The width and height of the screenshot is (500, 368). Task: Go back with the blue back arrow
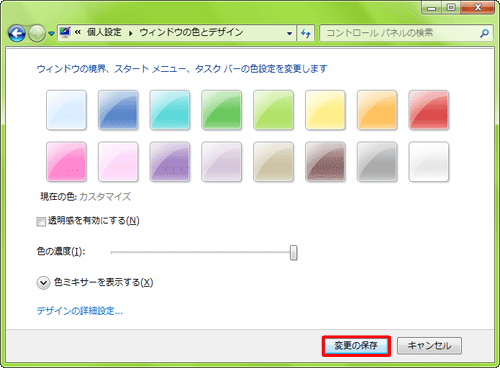tap(17, 33)
